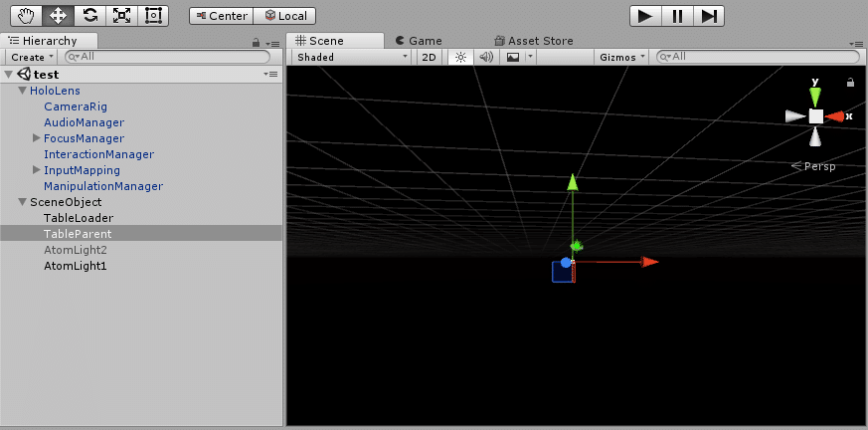
Task: Open Hierarchy panel options menu
Action: (x=272, y=43)
